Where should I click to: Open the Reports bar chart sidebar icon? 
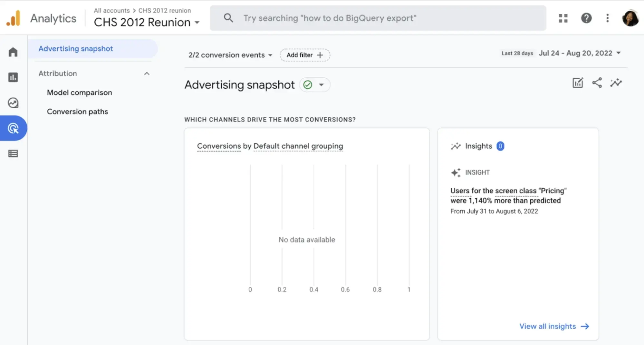coord(13,77)
